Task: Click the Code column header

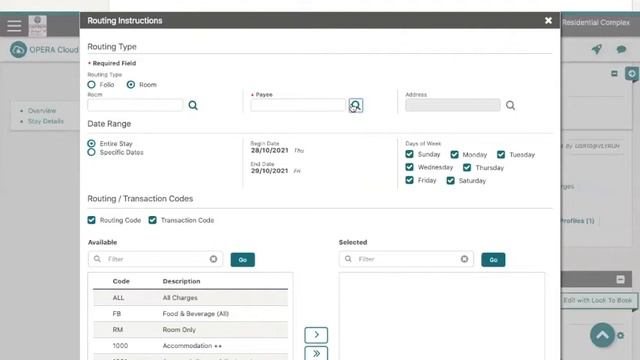Action: (x=121, y=281)
